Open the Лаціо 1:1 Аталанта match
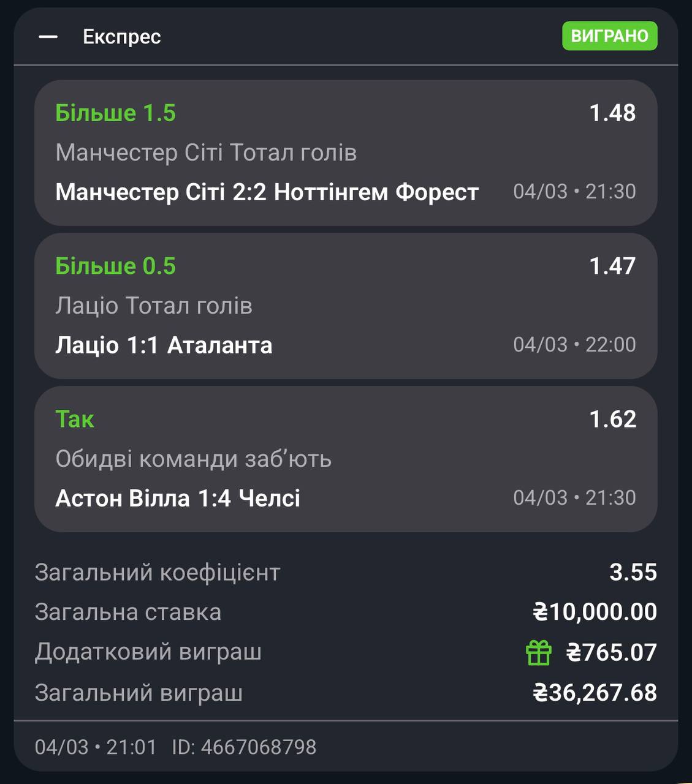 pyautogui.click(x=164, y=345)
